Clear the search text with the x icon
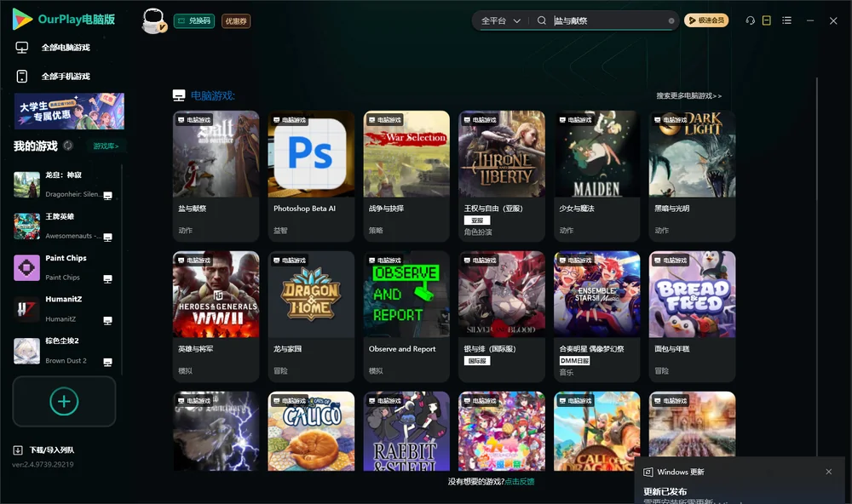The height and width of the screenshot is (504, 852). pyautogui.click(x=671, y=20)
